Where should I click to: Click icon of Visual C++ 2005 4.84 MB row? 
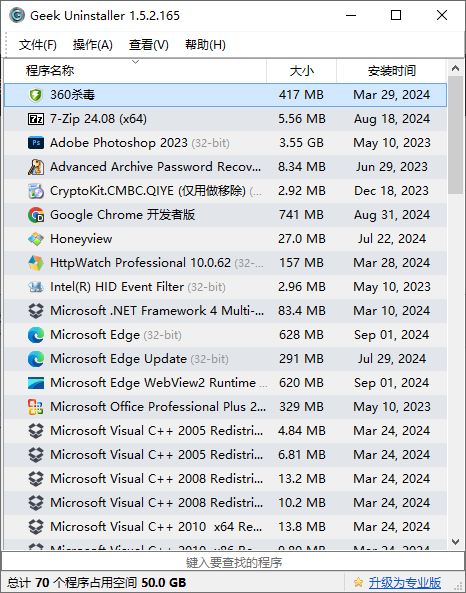coord(36,431)
